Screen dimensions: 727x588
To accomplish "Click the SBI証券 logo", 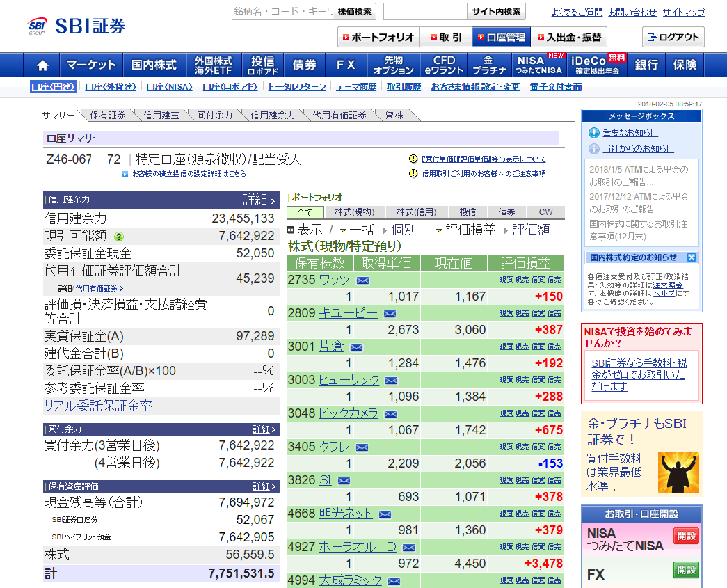I will click(77, 26).
